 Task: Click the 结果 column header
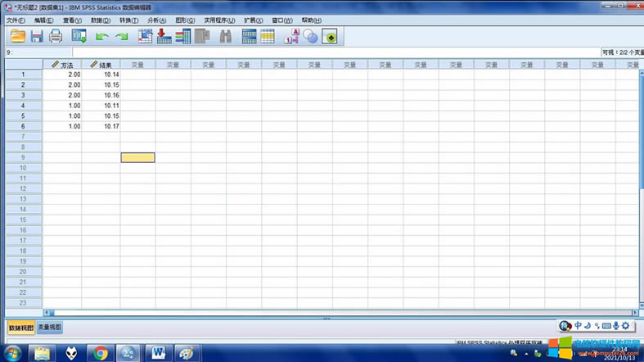coord(101,65)
